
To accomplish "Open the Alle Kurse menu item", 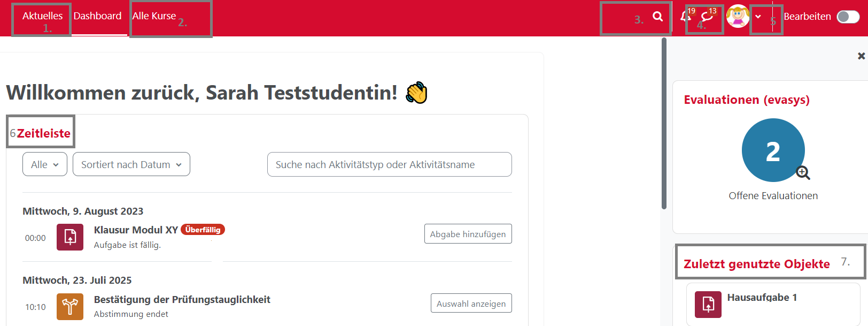I will pyautogui.click(x=154, y=16).
